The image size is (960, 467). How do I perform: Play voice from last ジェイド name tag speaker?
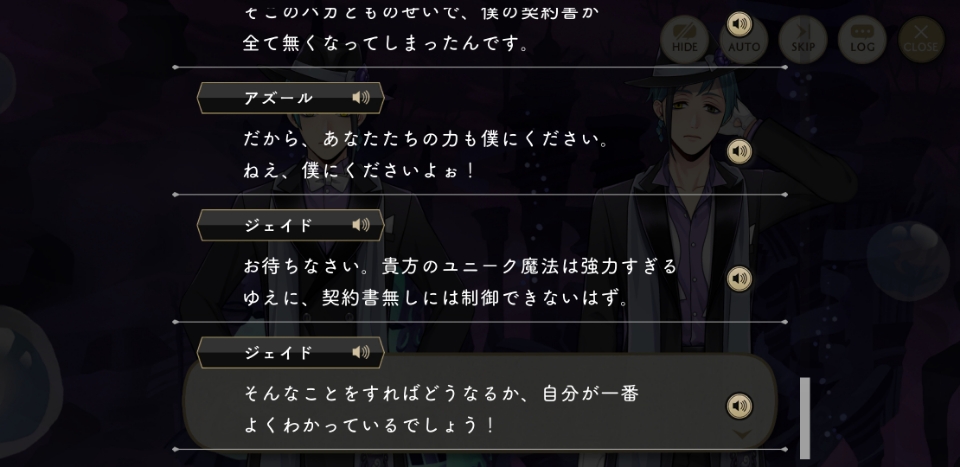coord(361,352)
